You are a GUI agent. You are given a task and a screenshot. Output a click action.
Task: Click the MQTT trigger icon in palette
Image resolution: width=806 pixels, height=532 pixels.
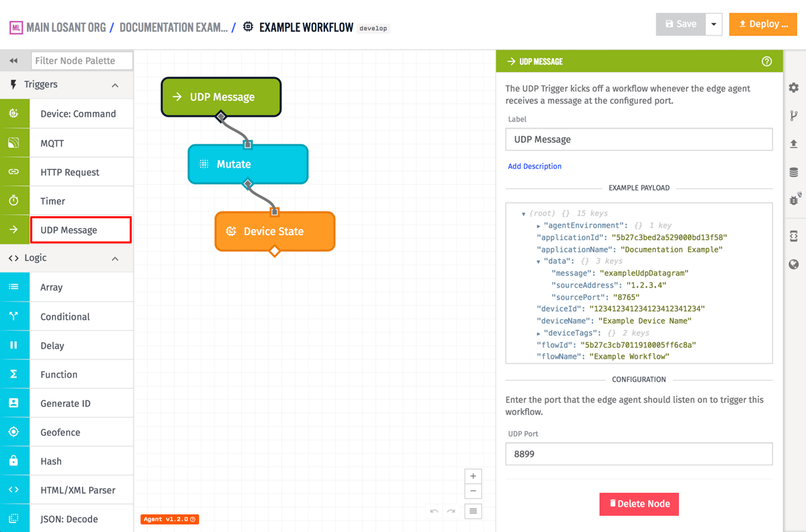click(x=13, y=143)
